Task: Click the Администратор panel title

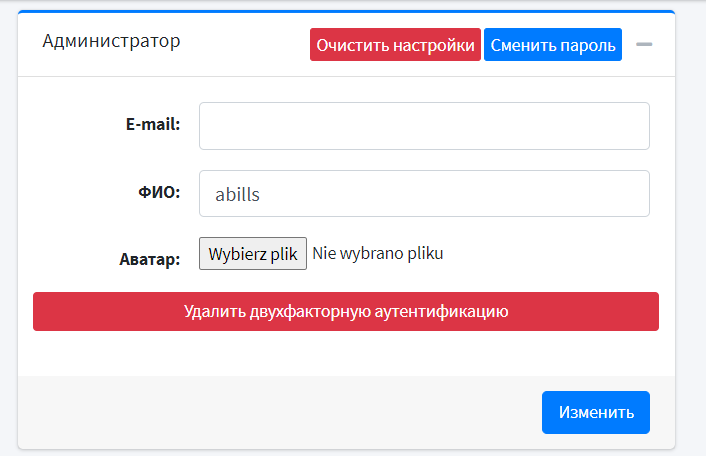Action: [111, 42]
